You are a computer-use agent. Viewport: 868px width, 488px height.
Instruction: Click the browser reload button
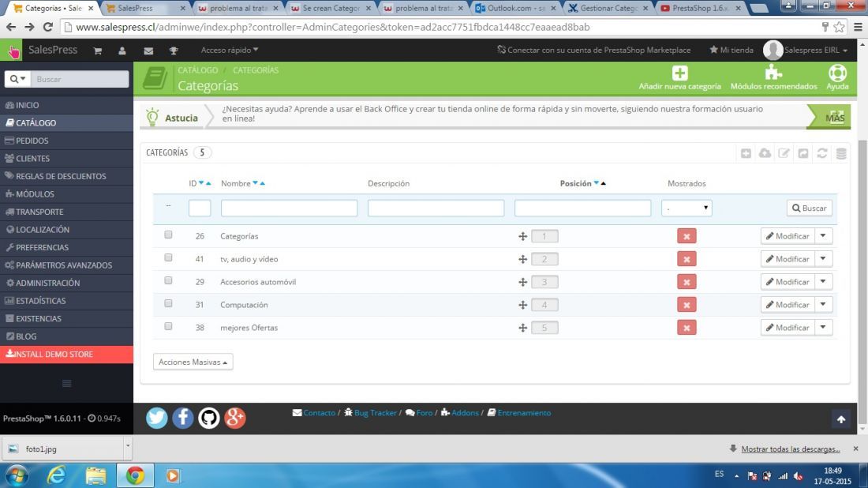tap(48, 27)
